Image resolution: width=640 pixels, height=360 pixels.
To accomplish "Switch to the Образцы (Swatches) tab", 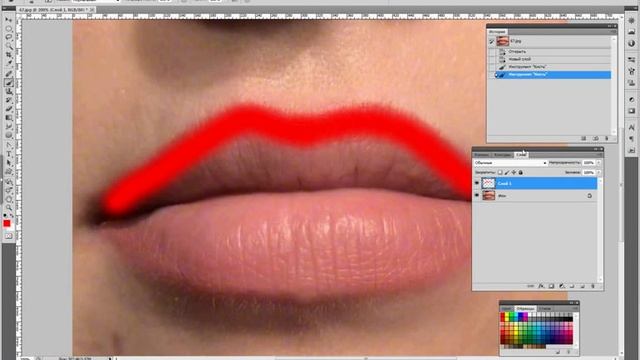I will (x=525, y=309).
